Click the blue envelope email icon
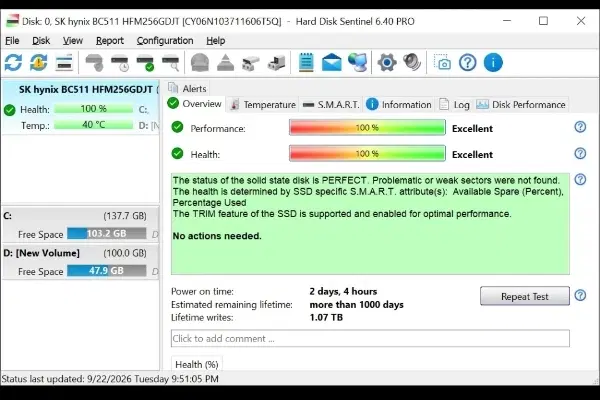Screen dimensions: 600x400 331,62
